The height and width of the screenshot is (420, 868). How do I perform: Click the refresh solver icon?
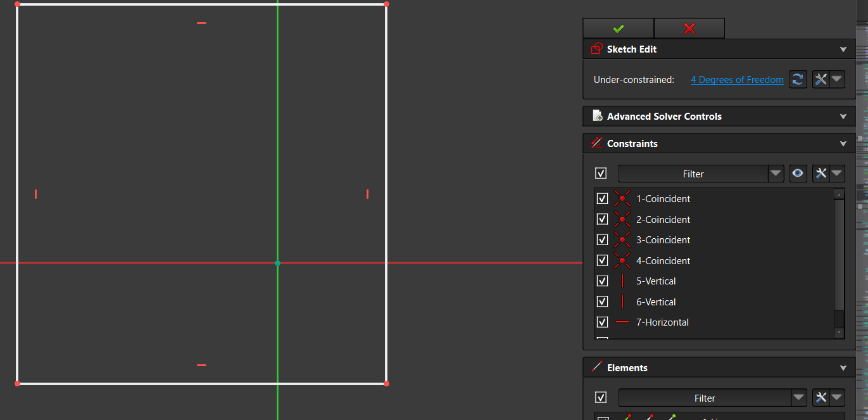pyautogui.click(x=798, y=80)
